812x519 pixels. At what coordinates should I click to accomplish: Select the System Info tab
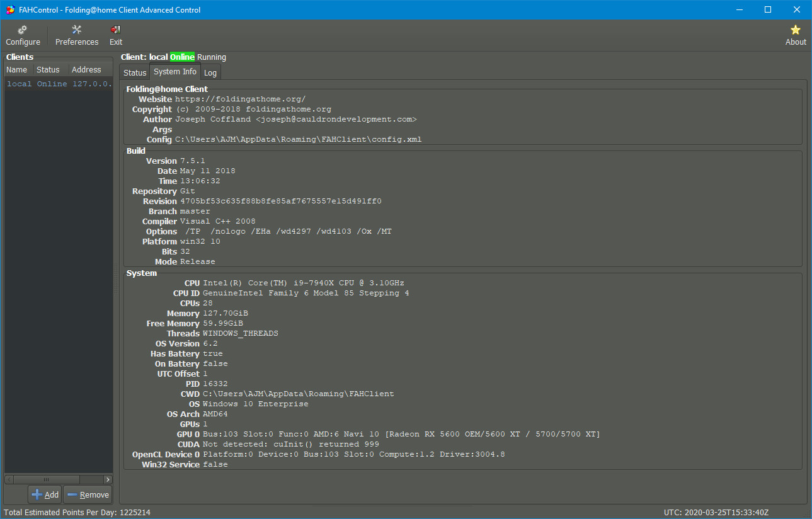pos(175,72)
